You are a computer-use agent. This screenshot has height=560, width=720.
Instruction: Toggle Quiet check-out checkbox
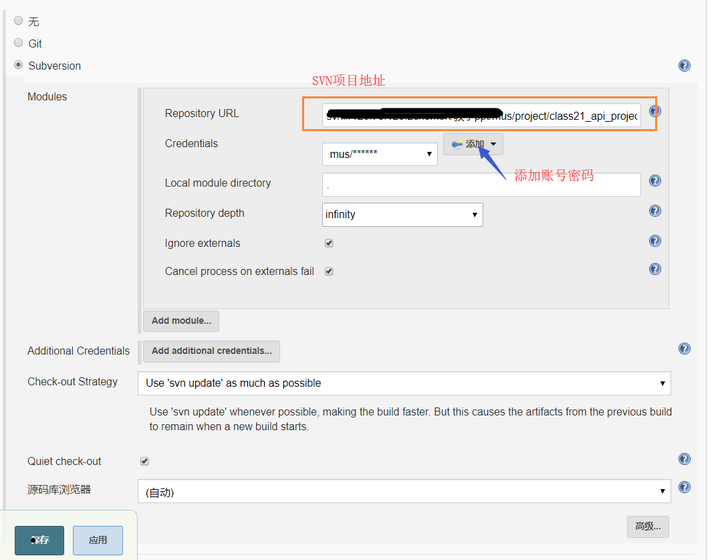[144, 461]
